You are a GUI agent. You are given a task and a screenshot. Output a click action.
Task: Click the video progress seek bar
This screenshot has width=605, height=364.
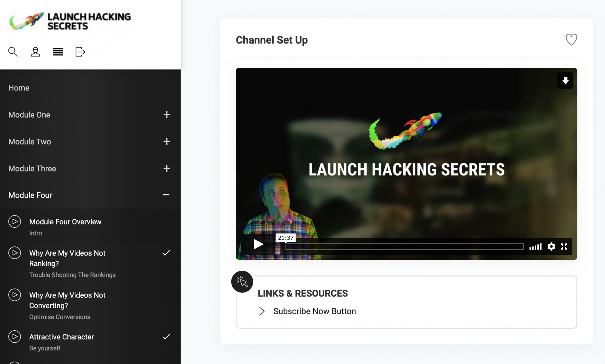(x=404, y=246)
